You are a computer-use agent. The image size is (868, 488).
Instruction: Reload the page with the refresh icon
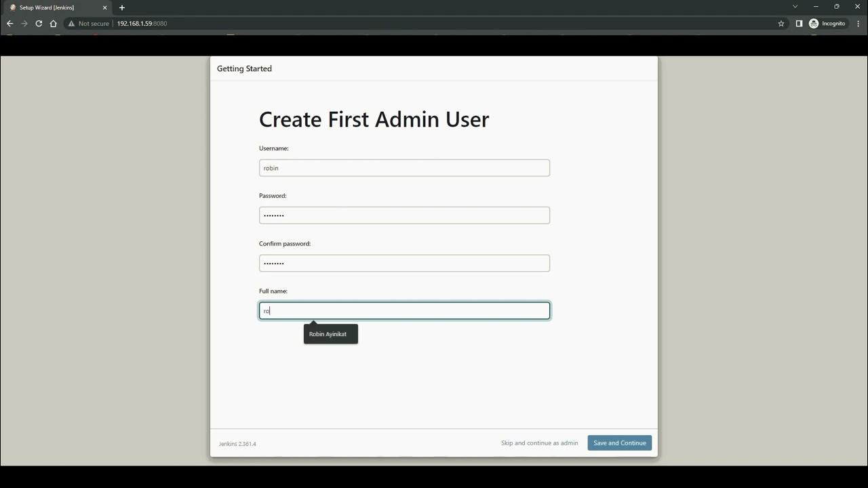point(39,23)
